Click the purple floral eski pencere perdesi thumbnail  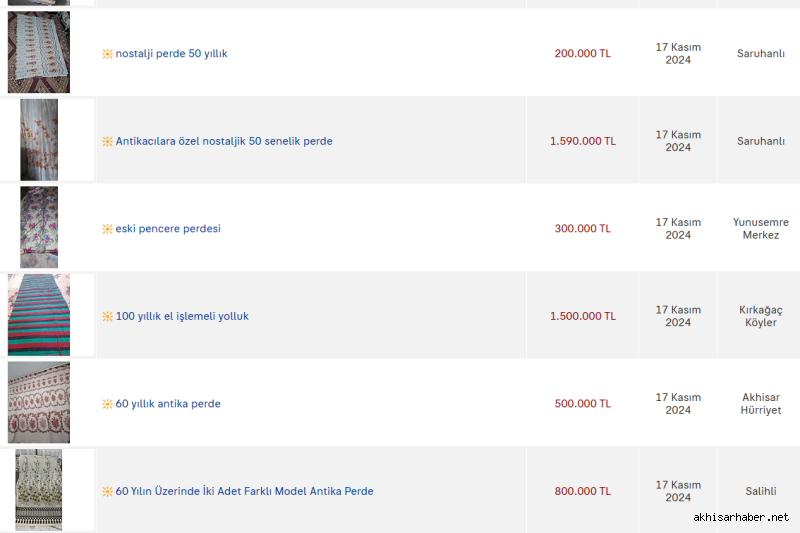click(x=39, y=227)
